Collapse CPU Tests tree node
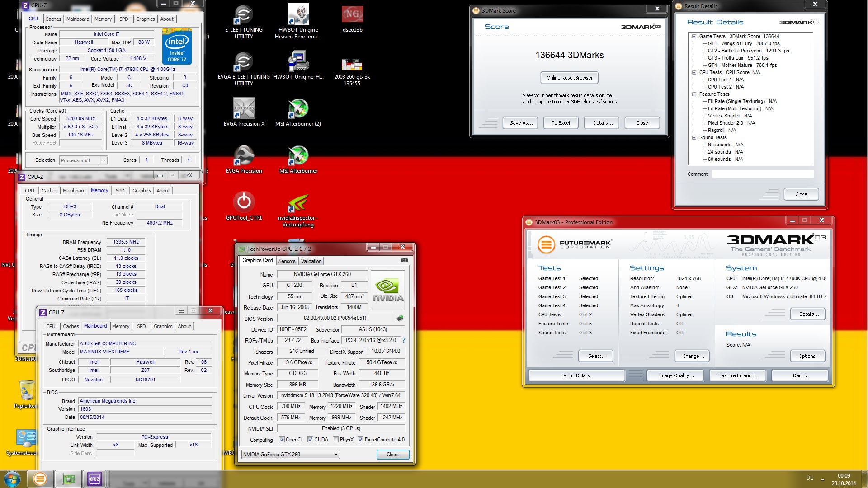This screenshot has width=868, height=488. tap(694, 72)
